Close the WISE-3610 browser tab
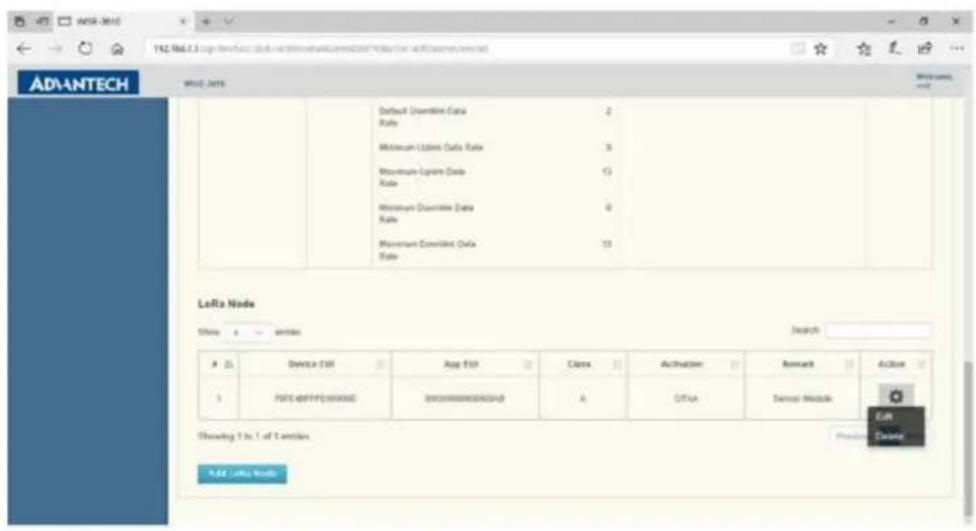Screen dimensions: 976x531 [184, 21]
